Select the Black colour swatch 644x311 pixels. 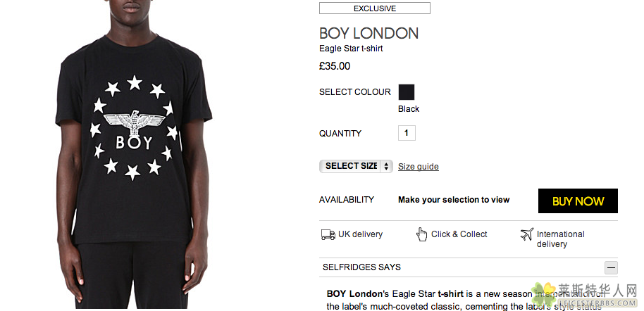[x=407, y=92]
